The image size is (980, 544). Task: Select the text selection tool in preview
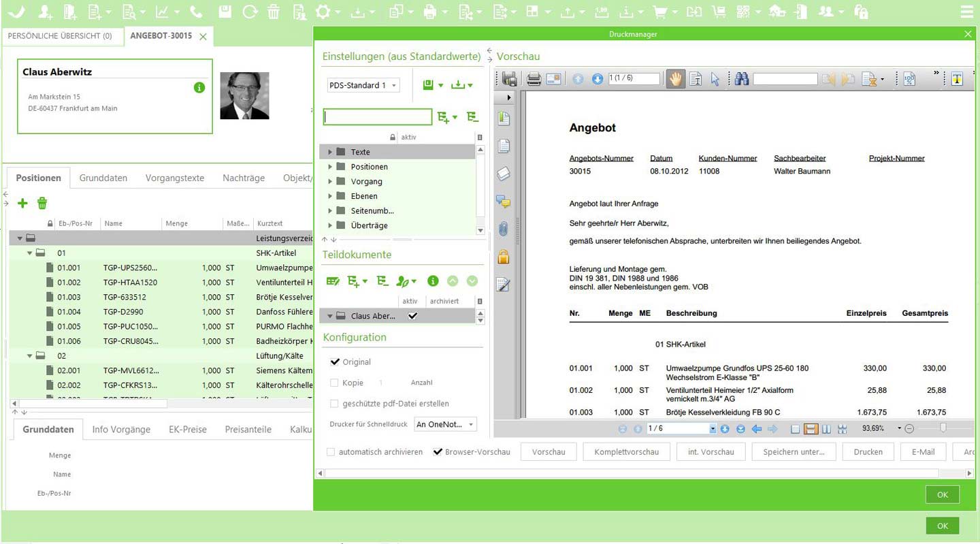coord(696,79)
